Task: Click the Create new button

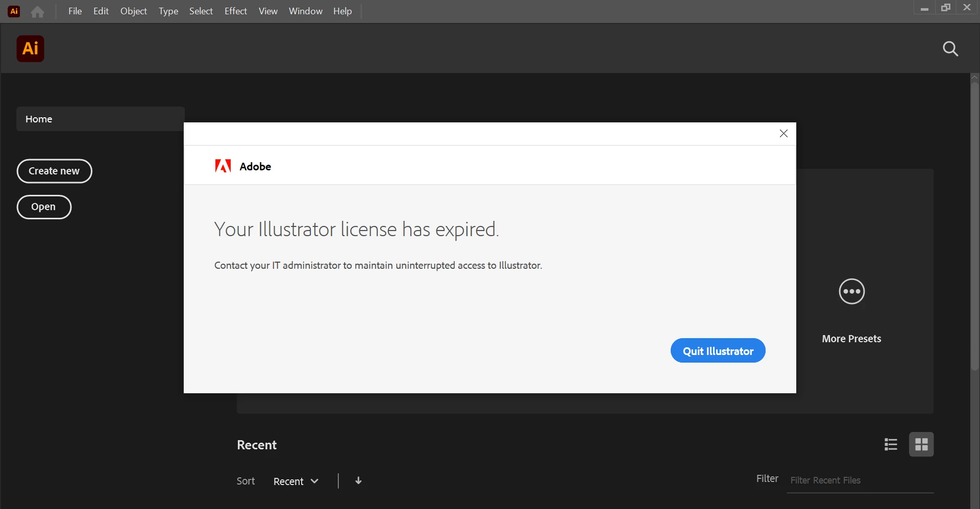Action: pyautogui.click(x=54, y=171)
